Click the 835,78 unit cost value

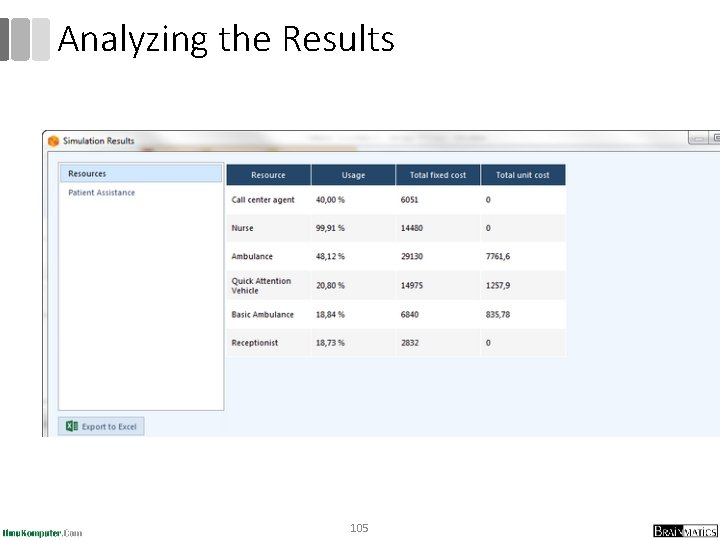[498, 315]
